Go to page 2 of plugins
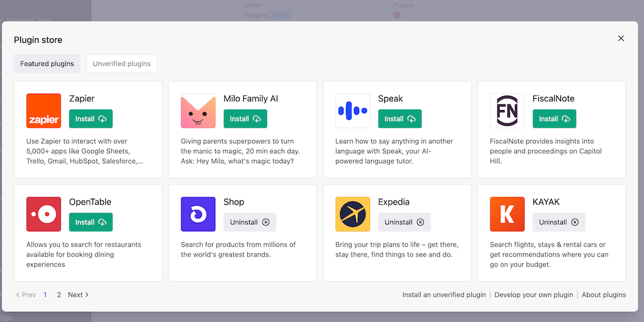The height and width of the screenshot is (322, 644). pos(58,294)
